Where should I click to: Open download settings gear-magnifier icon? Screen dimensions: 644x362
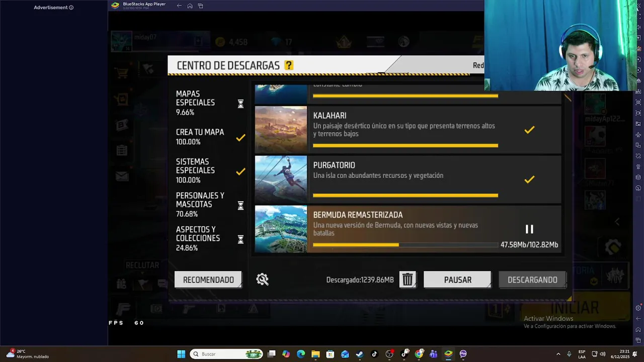click(x=262, y=280)
